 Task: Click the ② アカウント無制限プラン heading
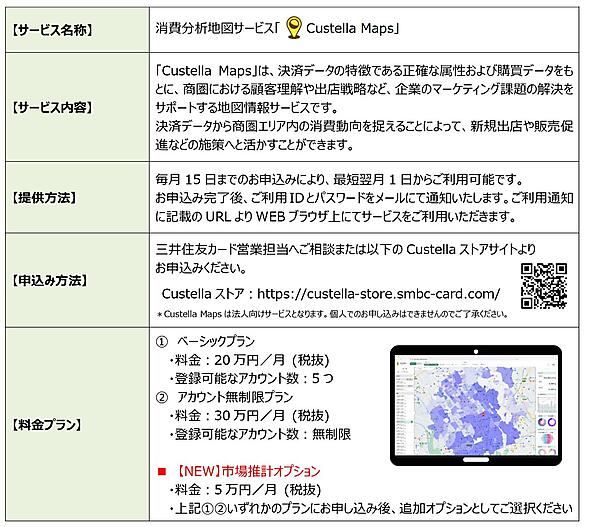pyautogui.click(x=224, y=397)
